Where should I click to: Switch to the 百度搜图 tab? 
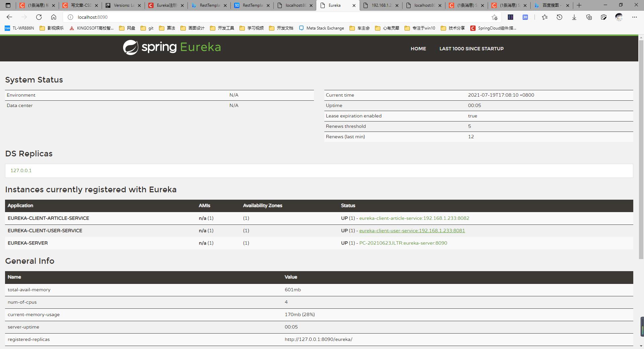click(551, 5)
